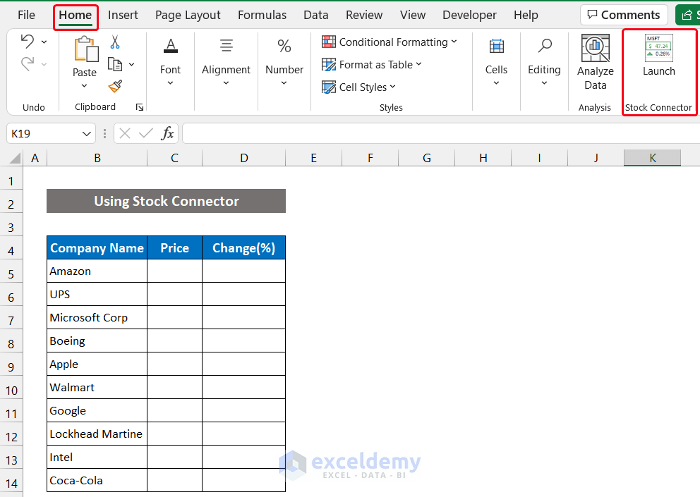Select the Lockhead Martine cell
This screenshot has width=700, height=497.
tap(97, 434)
